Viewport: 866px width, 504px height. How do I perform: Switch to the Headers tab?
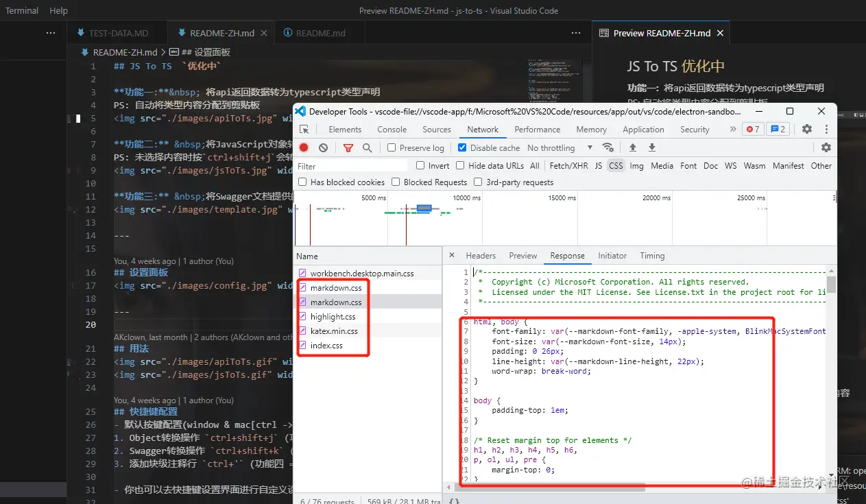(x=481, y=255)
